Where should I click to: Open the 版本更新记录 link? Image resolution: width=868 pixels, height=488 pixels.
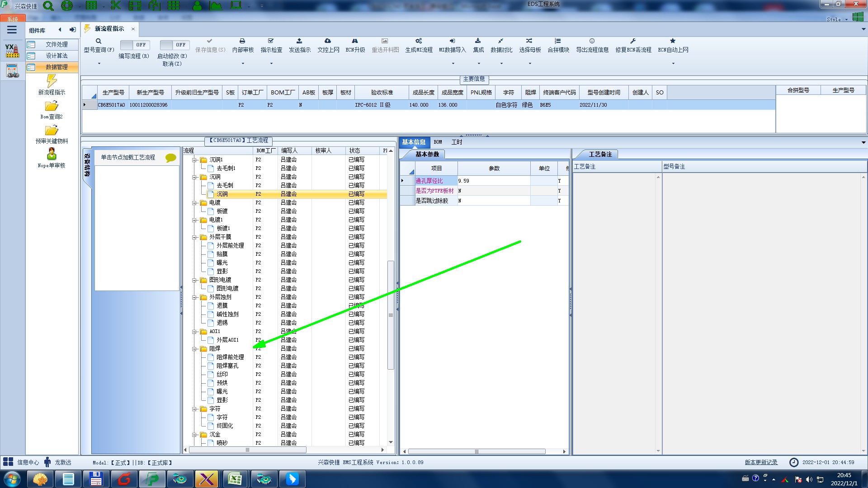(761, 462)
